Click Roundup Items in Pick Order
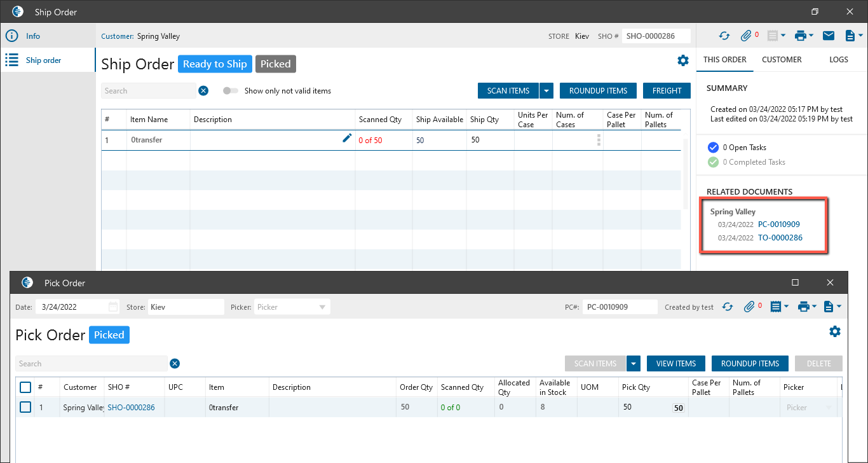The width and height of the screenshot is (868, 463). coord(750,364)
